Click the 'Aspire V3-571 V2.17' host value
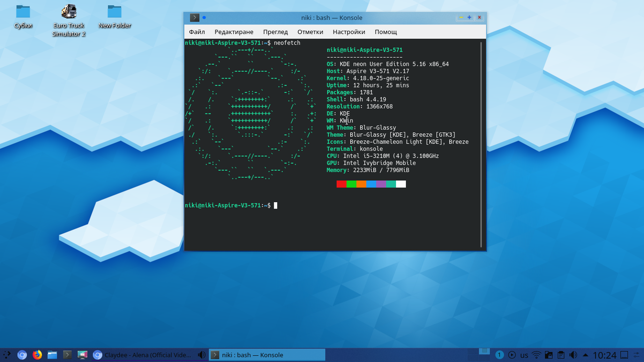The height and width of the screenshot is (362, 644). click(378, 71)
